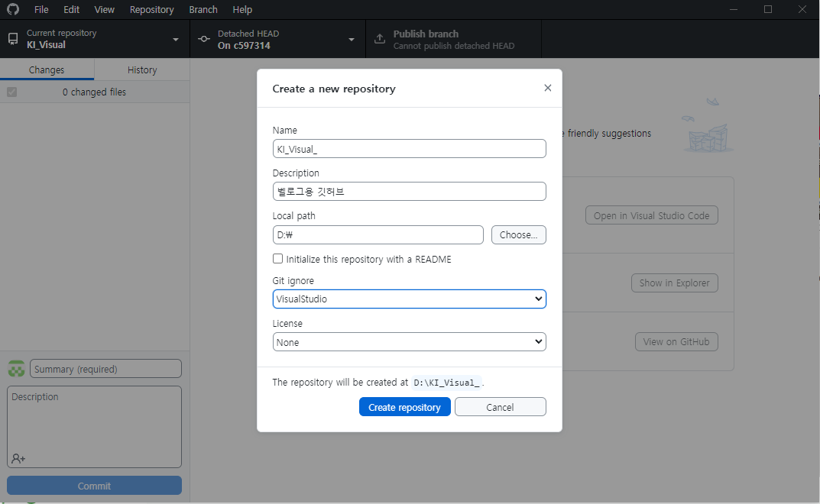This screenshot has width=820, height=504.
Task: Open the License None dropdown
Action: point(409,342)
